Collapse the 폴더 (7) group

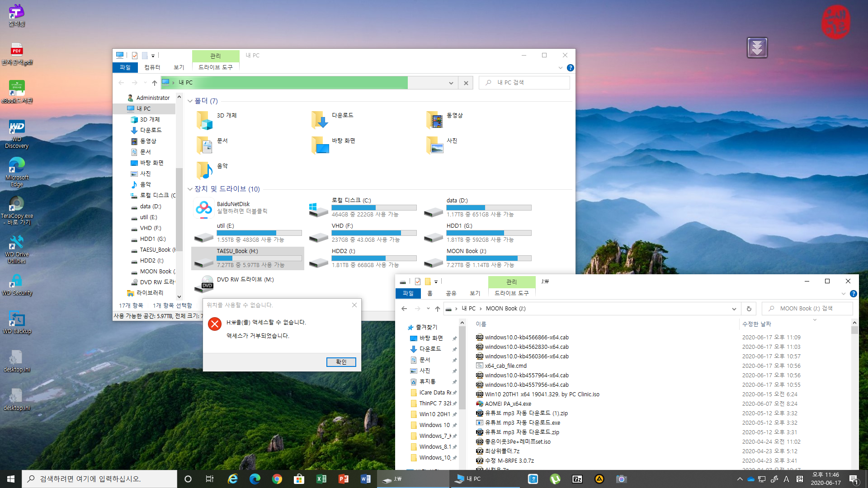(x=190, y=101)
